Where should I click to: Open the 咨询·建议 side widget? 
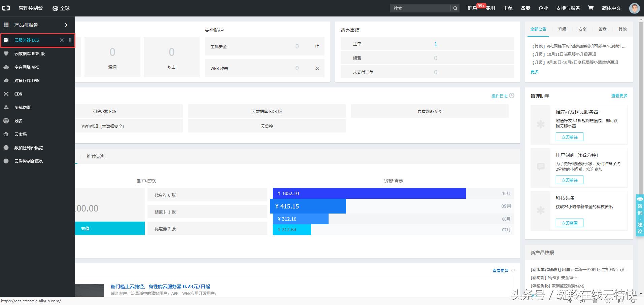pyautogui.click(x=640, y=215)
